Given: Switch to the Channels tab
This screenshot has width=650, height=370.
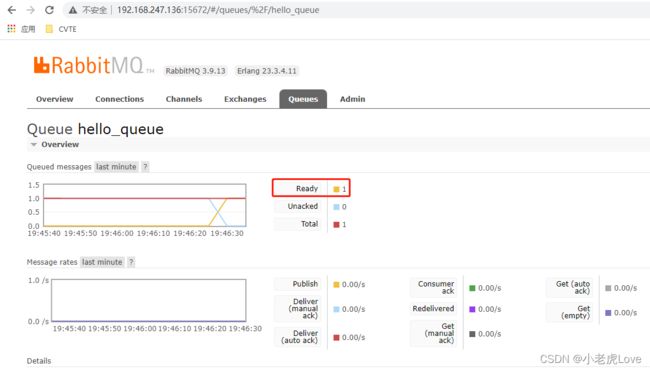Looking at the screenshot, I should [x=184, y=99].
